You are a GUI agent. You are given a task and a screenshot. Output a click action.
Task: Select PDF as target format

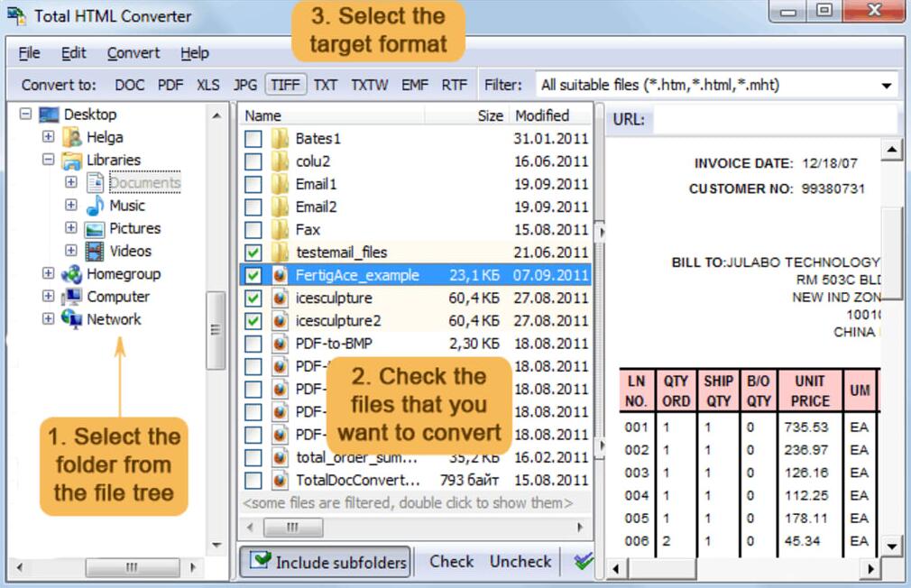170,85
